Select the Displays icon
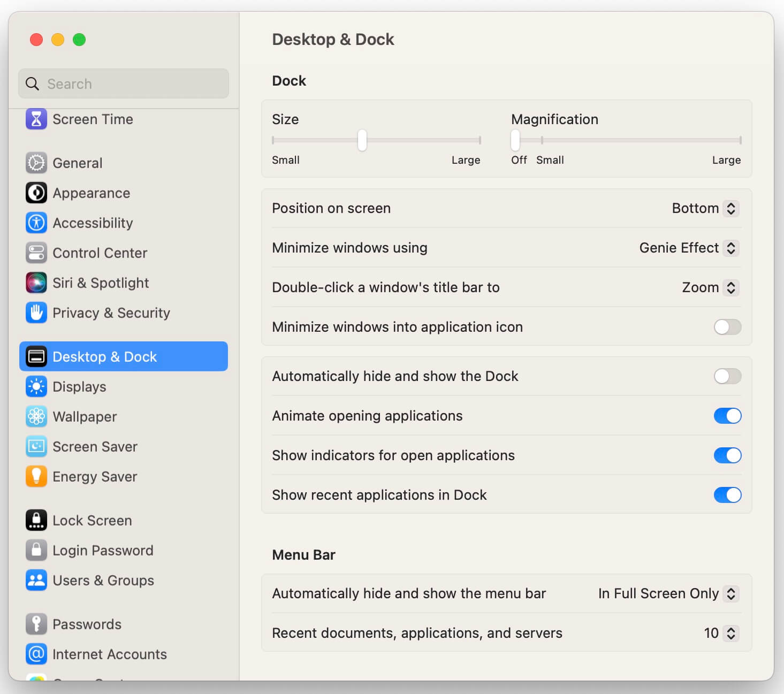784x694 pixels. pyautogui.click(x=36, y=386)
